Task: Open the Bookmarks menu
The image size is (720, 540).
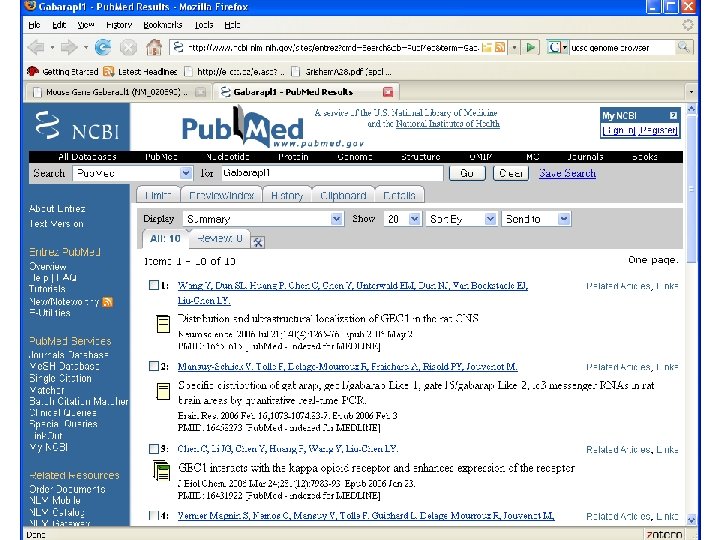Action: pyautogui.click(x=163, y=25)
